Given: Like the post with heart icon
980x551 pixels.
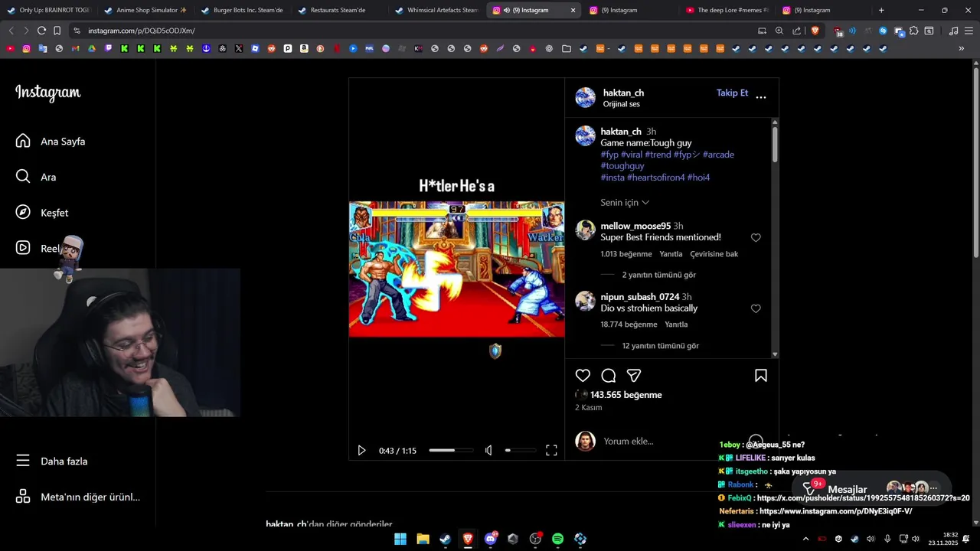Looking at the screenshot, I should (x=583, y=376).
